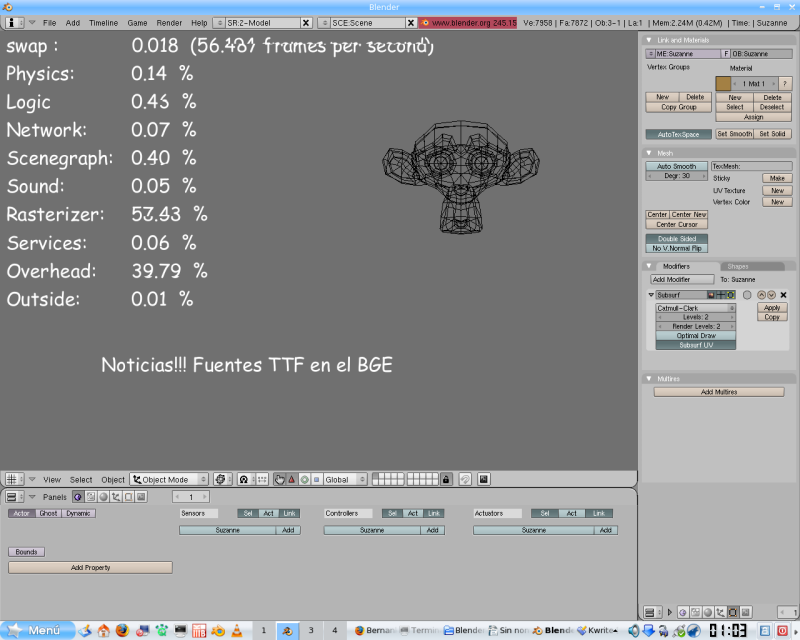Open the Shading context sphere icon
This screenshot has width=800, height=640.
coord(104,497)
